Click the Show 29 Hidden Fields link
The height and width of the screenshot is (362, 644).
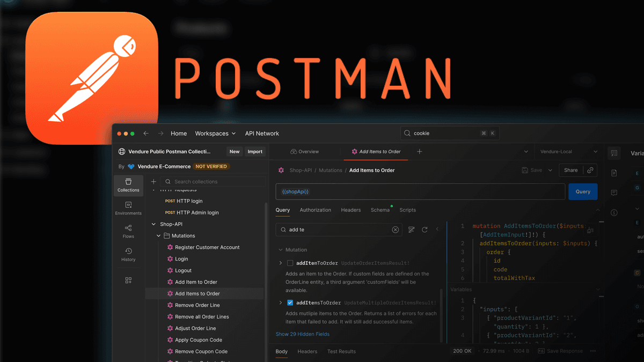(303, 334)
